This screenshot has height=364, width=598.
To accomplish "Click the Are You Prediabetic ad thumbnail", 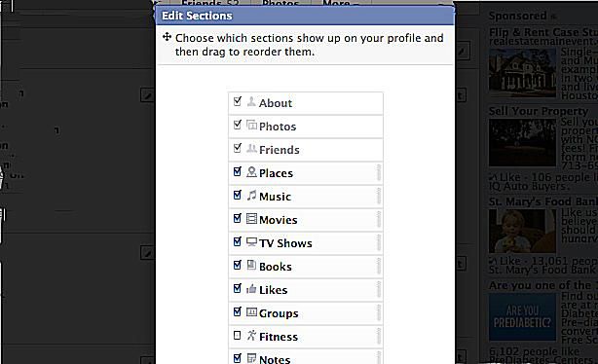I will point(522,317).
